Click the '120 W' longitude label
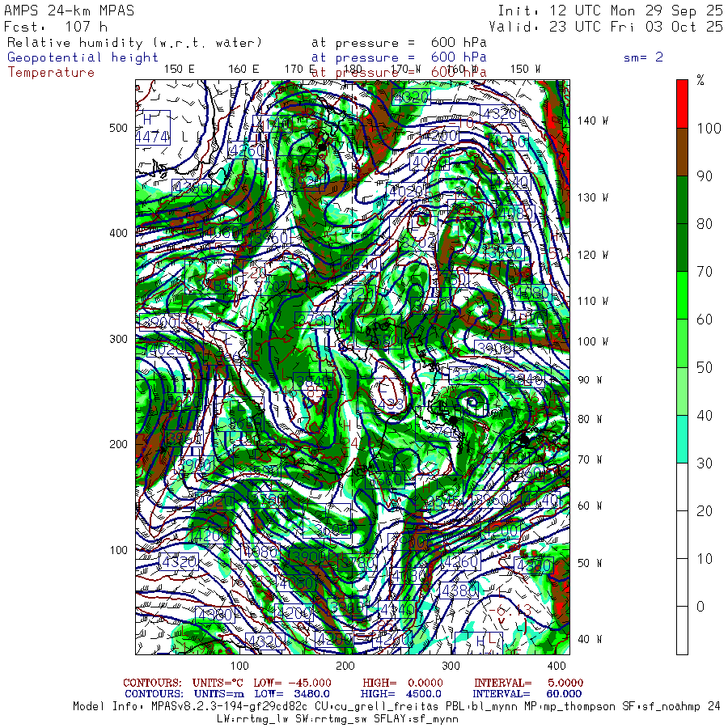Viewport: 728px width, 728px height. click(x=593, y=255)
